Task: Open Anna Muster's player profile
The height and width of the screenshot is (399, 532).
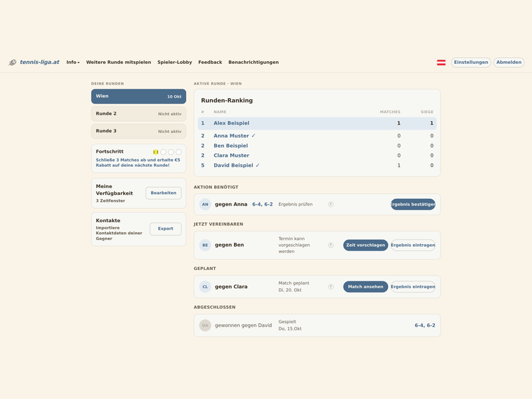Action: (x=231, y=136)
